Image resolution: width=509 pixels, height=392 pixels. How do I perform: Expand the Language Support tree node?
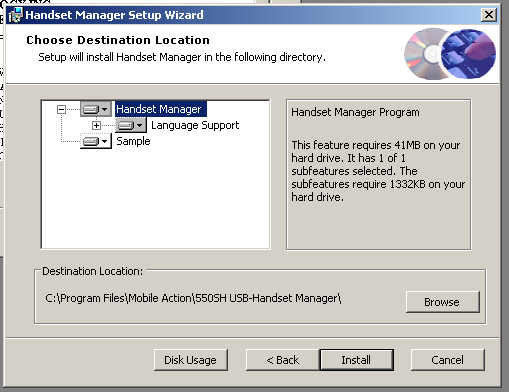pos(96,125)
